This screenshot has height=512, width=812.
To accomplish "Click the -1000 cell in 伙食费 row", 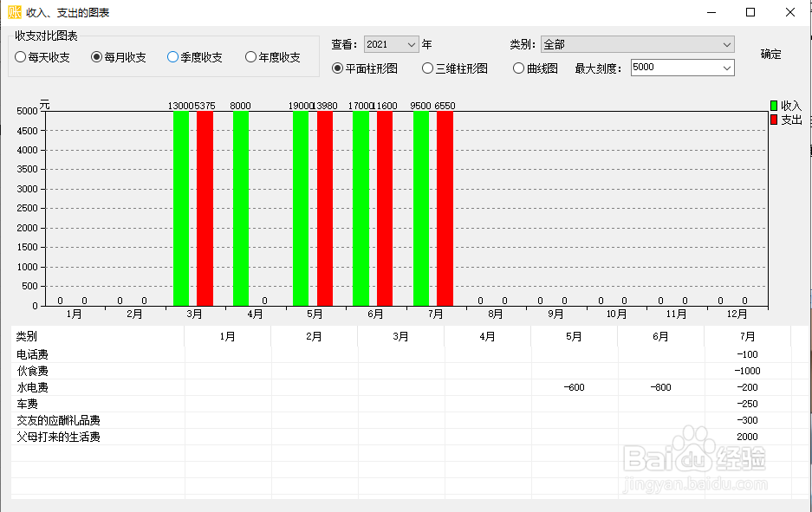I will 747,371.
